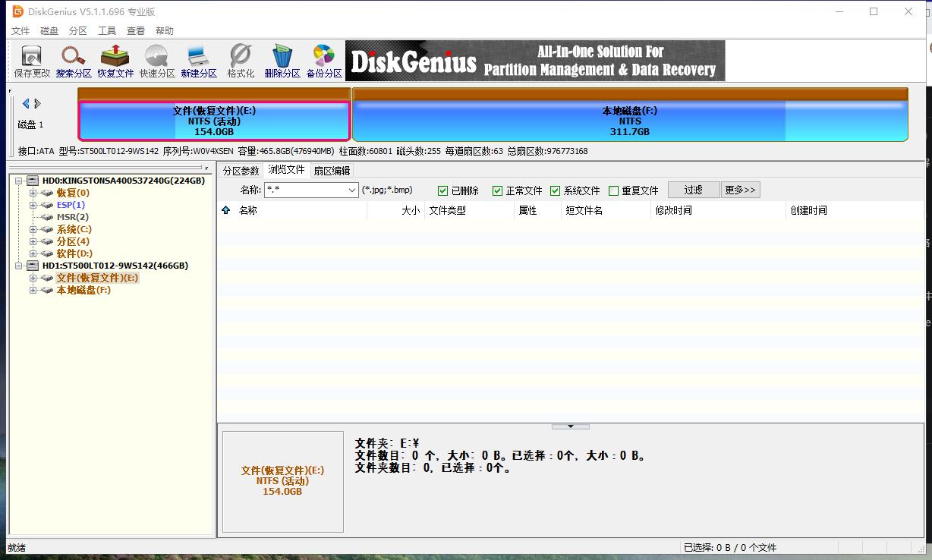Click the preview panel collapse arrow

pyautogui.click(x=571, y=426)
